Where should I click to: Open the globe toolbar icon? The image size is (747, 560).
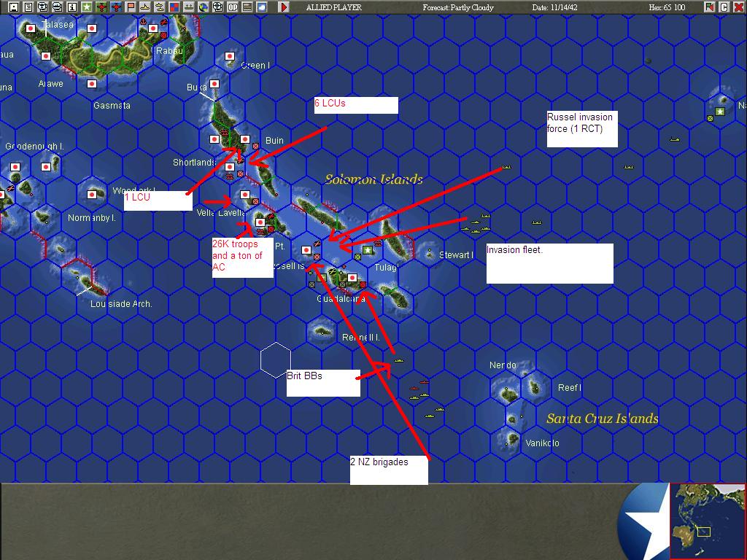click(204, 7)
